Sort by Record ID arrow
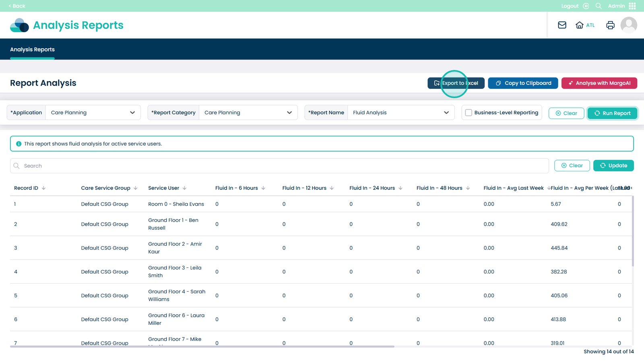The image size is (644, 362). [x=44, y=188]
